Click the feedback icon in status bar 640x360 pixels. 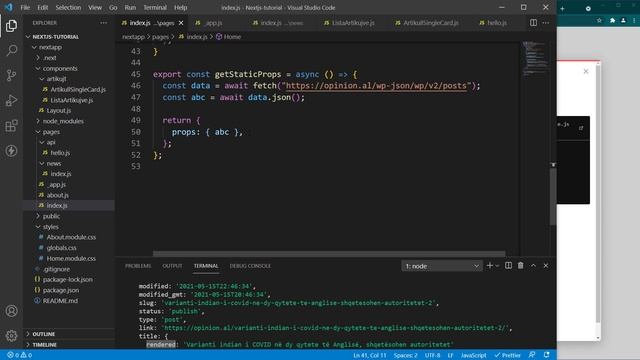(532, 355)
